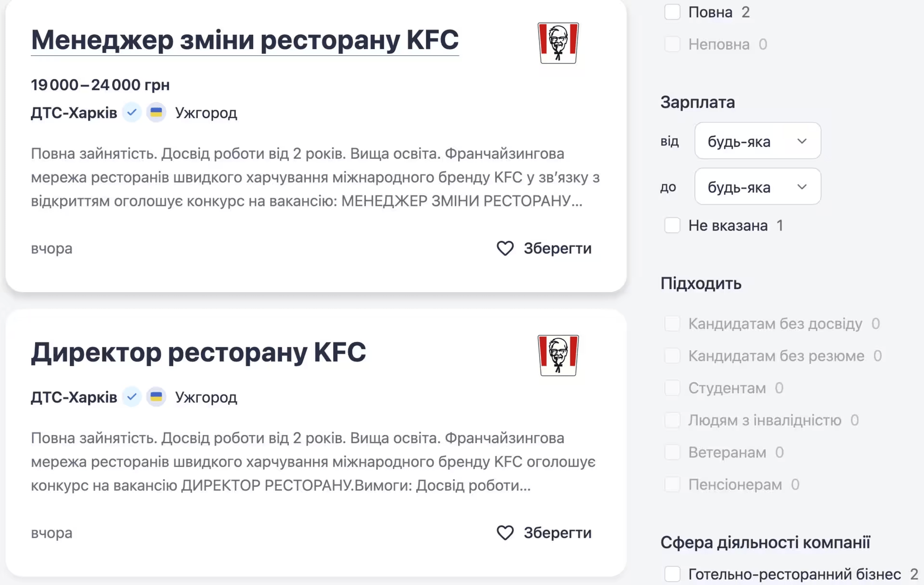
Task: Toggle the Не вказана salary checkbox
Action: point(672,225)
